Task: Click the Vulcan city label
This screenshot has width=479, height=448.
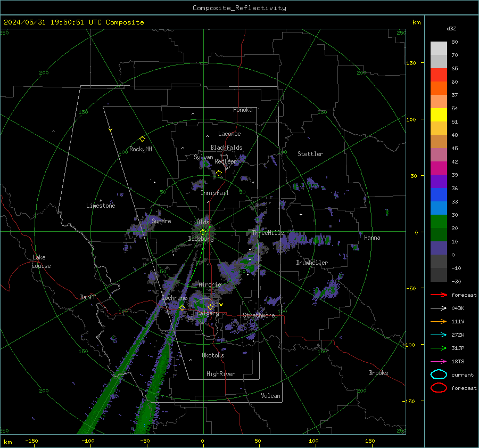Action: coord(270,396)
